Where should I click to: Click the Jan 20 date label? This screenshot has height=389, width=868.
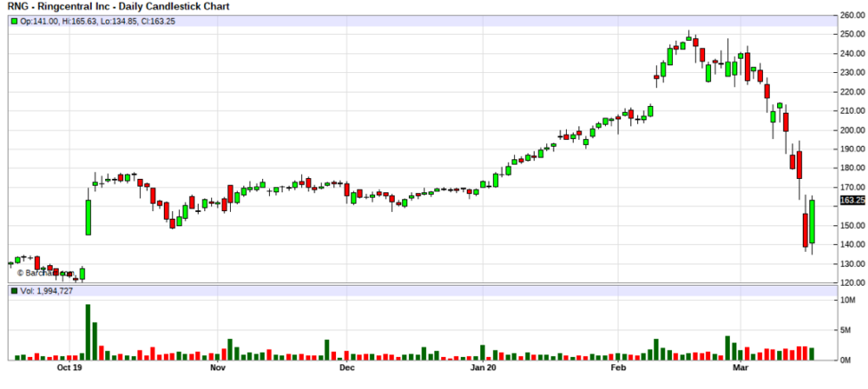coord(483,367)
